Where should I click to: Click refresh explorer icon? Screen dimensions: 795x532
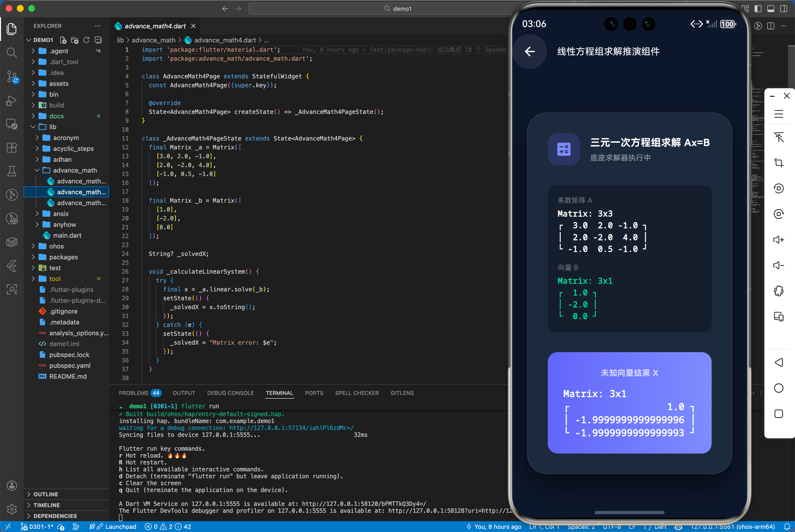(x=86, y=40)
